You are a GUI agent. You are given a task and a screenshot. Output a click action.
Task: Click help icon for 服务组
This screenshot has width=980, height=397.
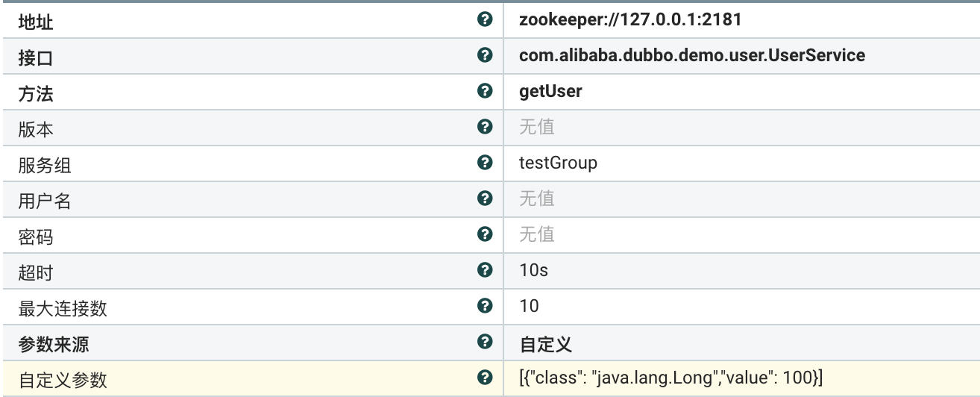[486, 163]
